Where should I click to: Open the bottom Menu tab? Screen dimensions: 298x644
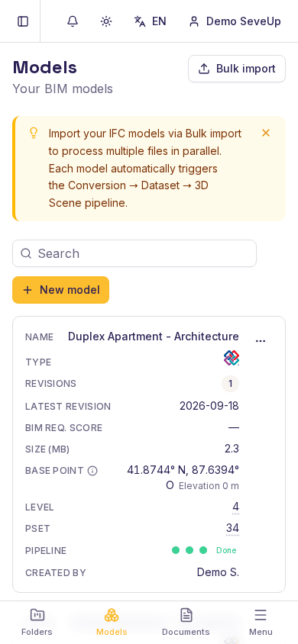pyautogui.click(x=261, y=622)
